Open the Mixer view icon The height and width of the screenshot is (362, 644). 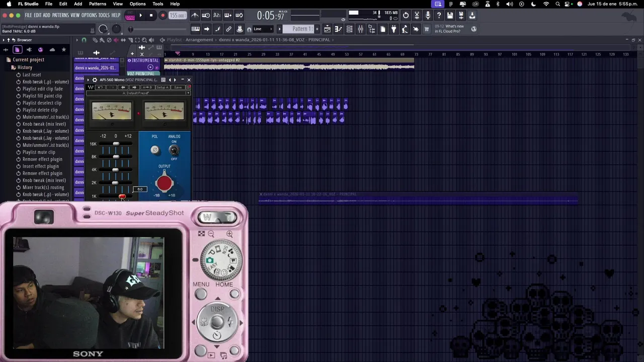click(x=360, y=29)
